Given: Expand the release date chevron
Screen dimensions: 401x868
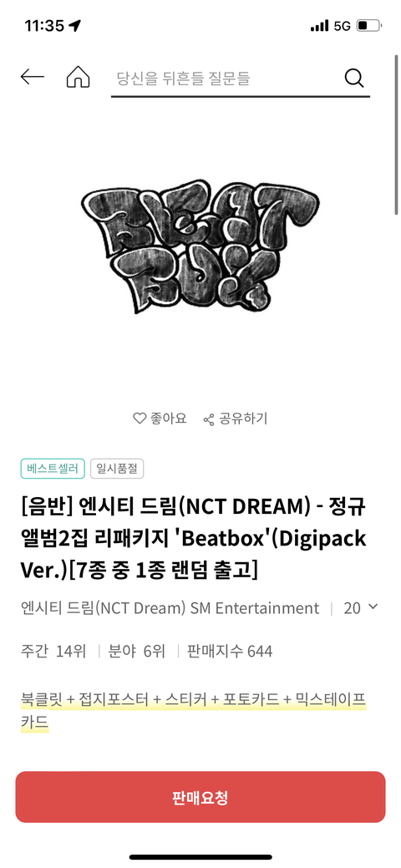Looking at the screenshot, I should click(373, 607).
